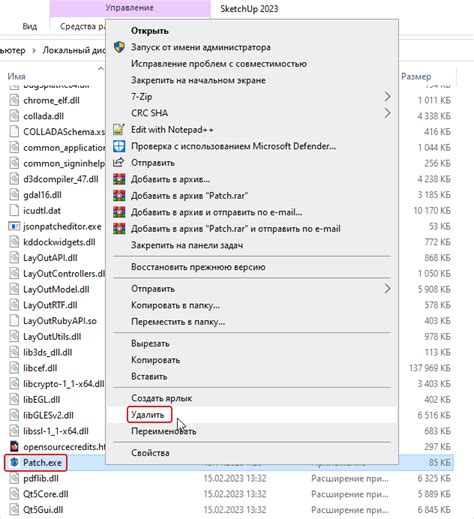The width and height of the screenshot is (474, 519).
Task: Click the Notepad++ icon in the context menu
Action: (x=119, y=129)
